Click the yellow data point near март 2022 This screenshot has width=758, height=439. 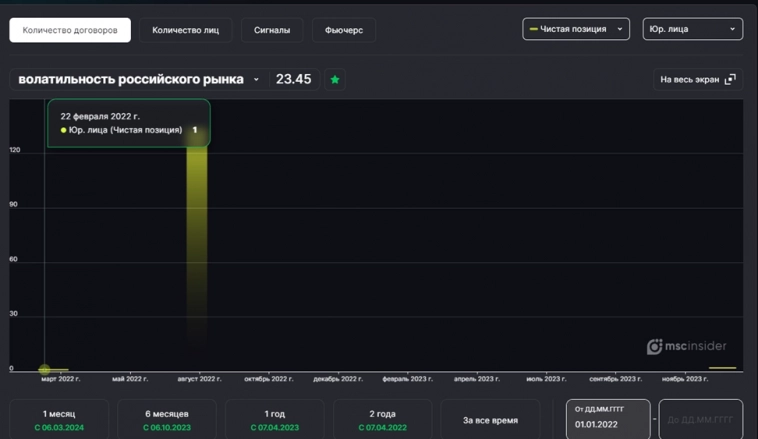(x=44, y=369)
